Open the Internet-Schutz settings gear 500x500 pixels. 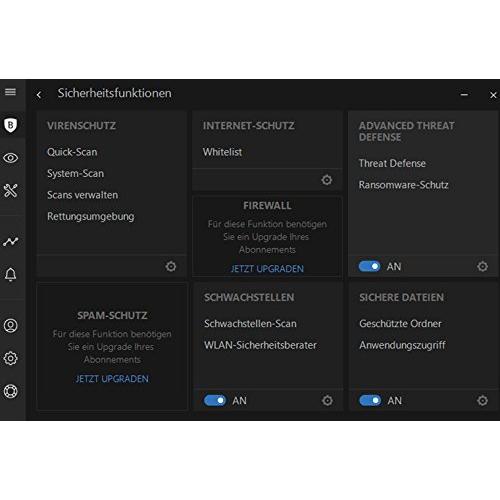tap(327, 180)
